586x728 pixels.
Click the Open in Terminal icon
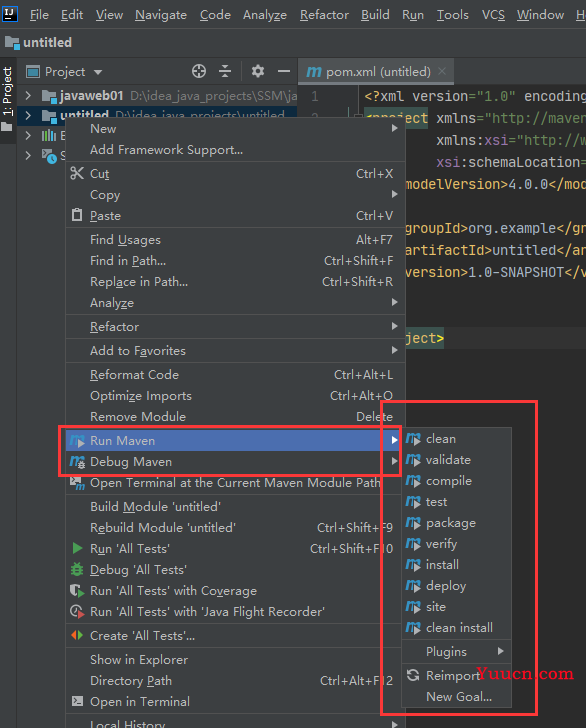pos(77,701)
